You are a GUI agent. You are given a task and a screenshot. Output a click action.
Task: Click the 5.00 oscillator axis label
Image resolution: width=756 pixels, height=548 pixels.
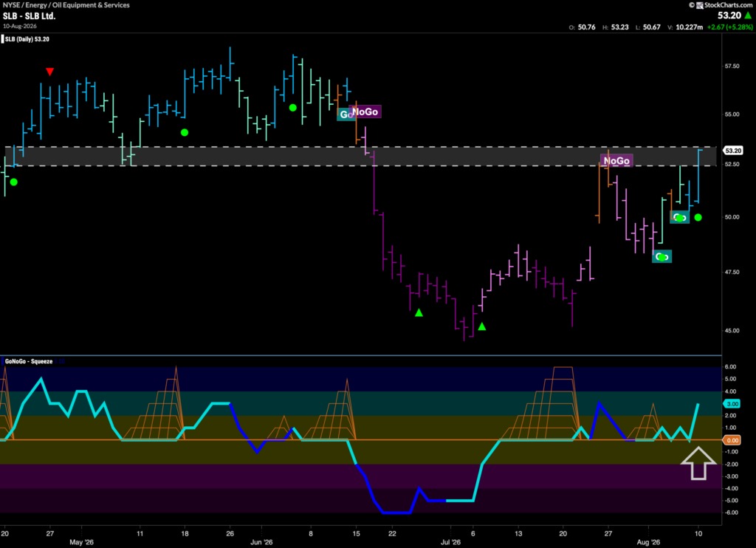coord(731,379)
